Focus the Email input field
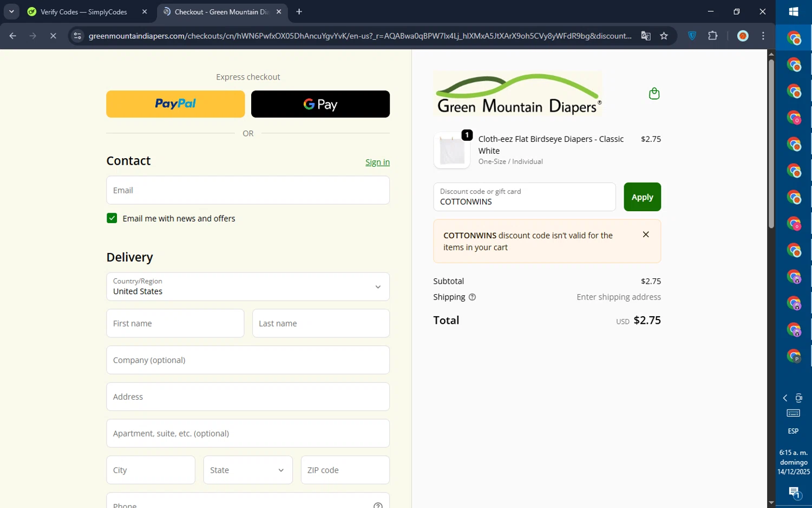The image size is (812, 508). [x=248, y=190]
